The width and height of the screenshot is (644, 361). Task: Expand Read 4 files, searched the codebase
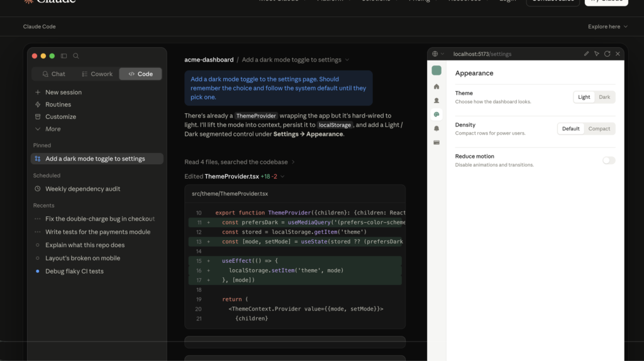pos(240,162)
